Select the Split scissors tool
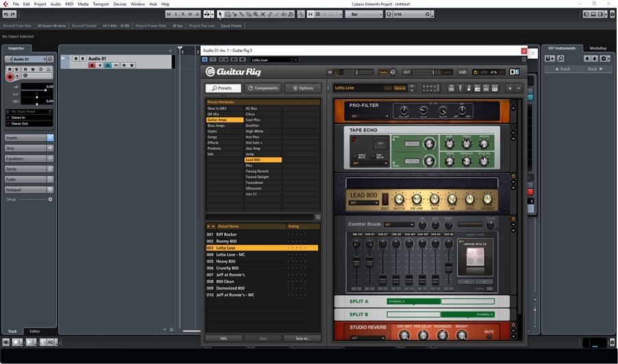 (x=234, y=14)
